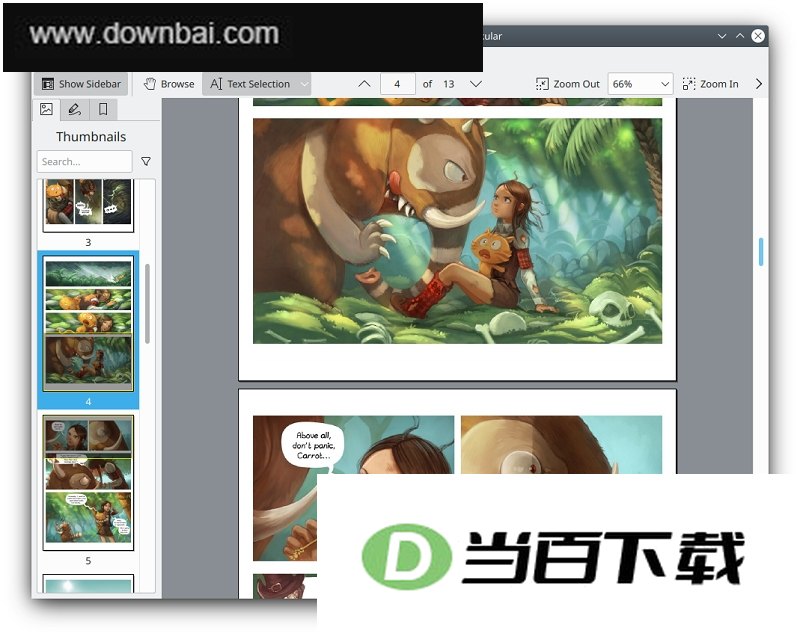
Task: Click the page number field showing 4
Action: pos(397,84)
